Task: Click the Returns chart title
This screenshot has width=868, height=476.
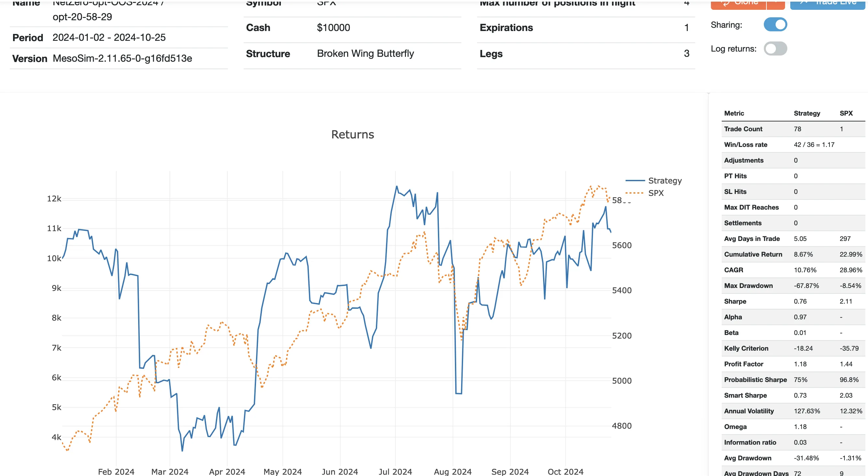Action: click(x=352, y=135)
